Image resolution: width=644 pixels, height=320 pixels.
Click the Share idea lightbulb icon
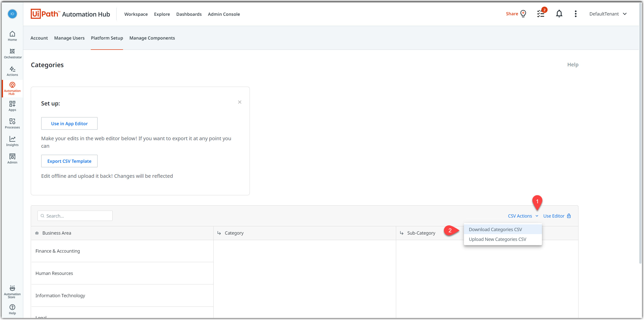(523, 14)
